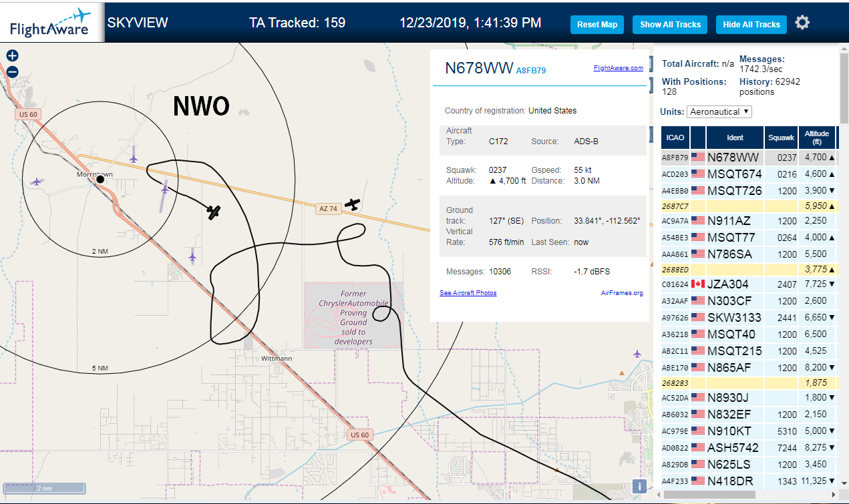Viewport: 849px width, 504px height.
Task: Sort table by Squawk column header
Action: click(x=781, y=138)
